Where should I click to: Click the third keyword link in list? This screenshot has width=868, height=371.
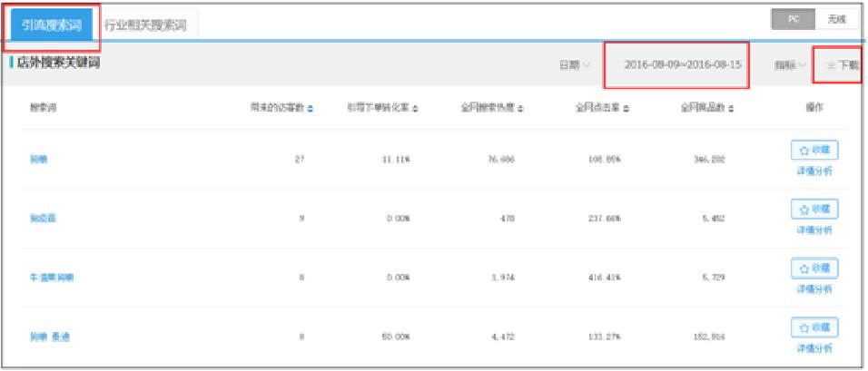click(x=52, y=278)
